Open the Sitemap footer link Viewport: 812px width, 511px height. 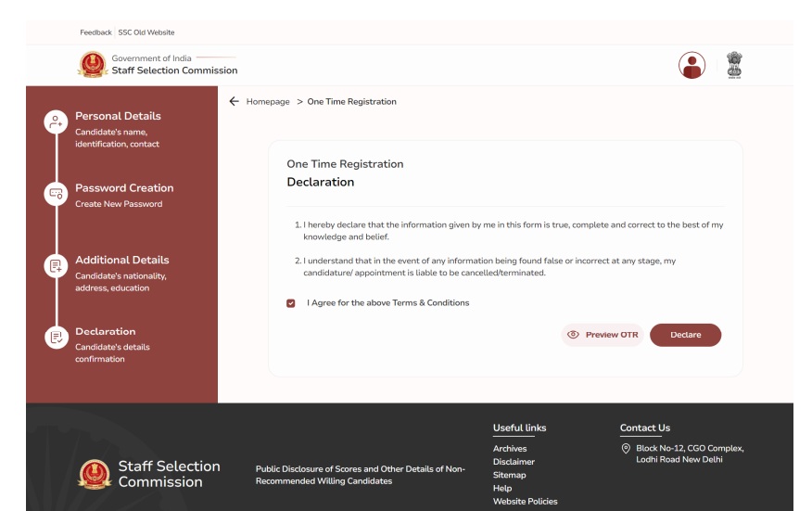coord(509,475)
